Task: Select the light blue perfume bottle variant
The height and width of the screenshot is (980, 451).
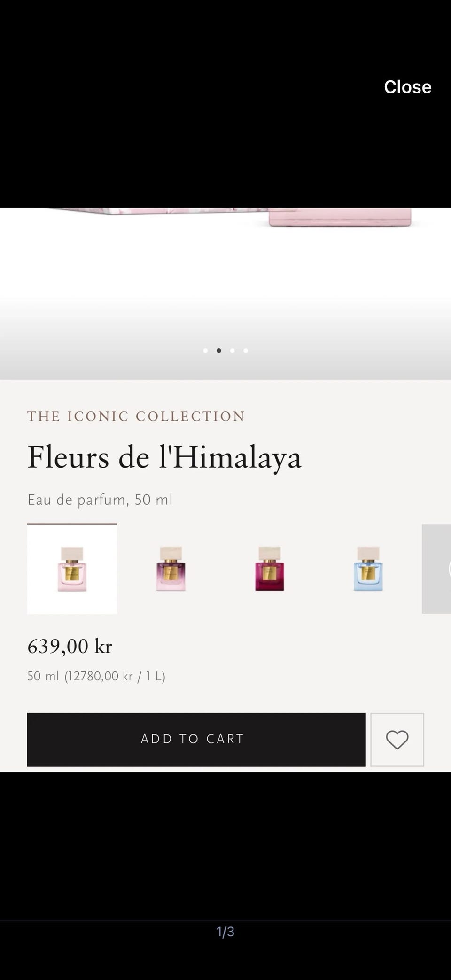Action: pos(368,569)
